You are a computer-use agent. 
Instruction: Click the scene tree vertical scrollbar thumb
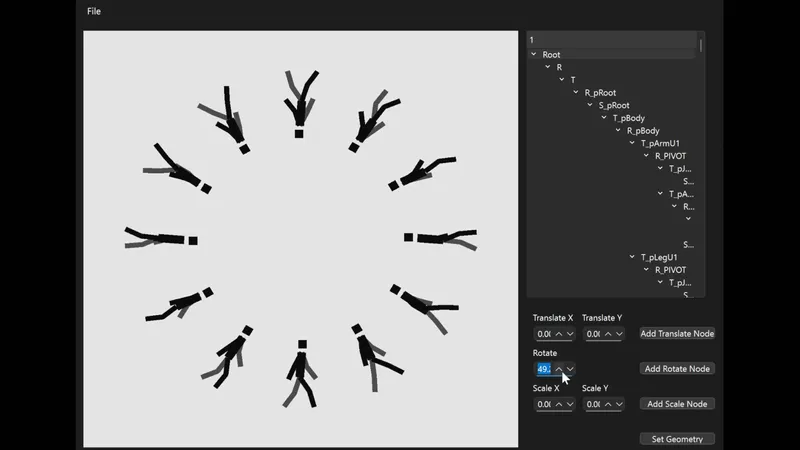click(701, 46)
